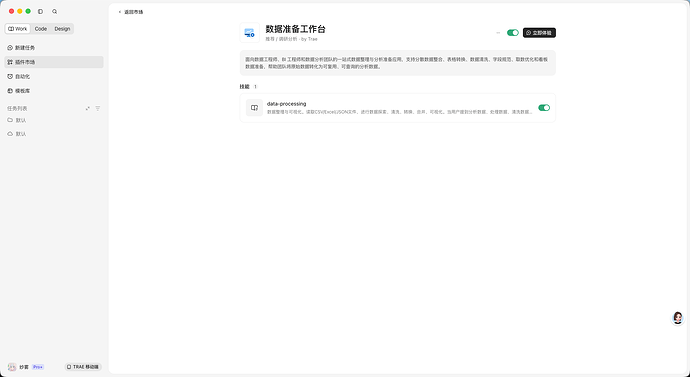
Task: Click the 数据准备工作台 heading text
Action: click(296, 29)
